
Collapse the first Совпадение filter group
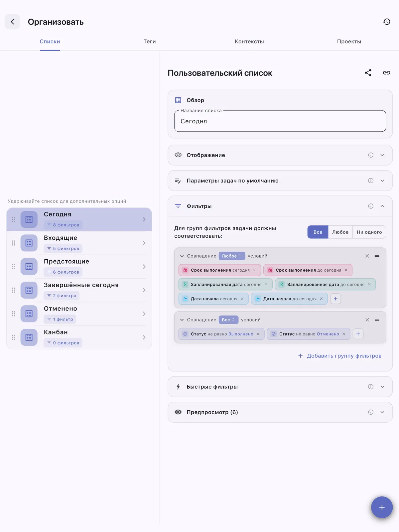coord(182,256)
